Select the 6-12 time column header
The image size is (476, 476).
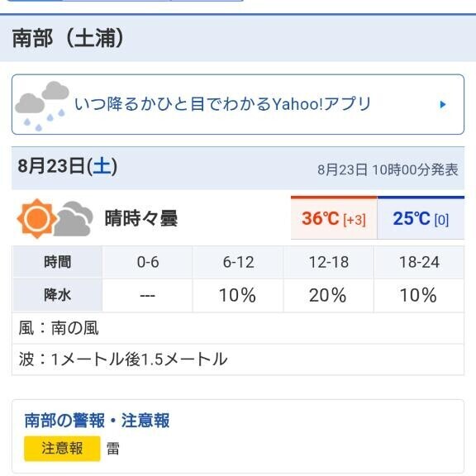pyautogui.click(x=238, y=262)
